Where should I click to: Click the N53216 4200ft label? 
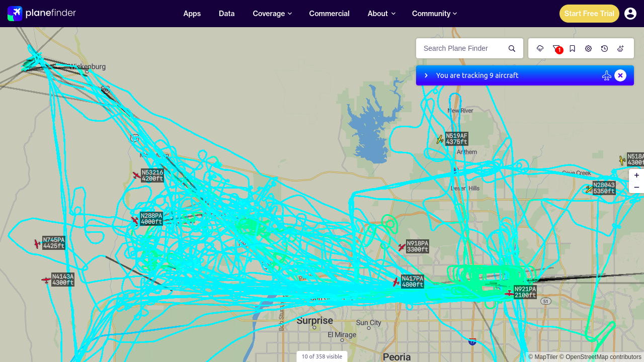point(152,175)
